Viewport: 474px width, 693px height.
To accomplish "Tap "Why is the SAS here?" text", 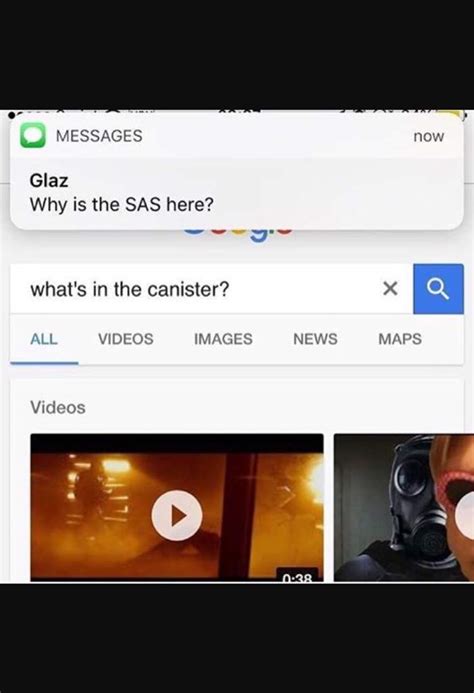I will click(122, 205).
